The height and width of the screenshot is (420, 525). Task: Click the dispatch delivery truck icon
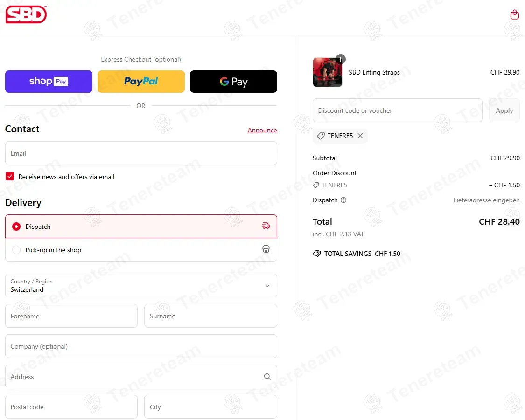pos(266,226)
